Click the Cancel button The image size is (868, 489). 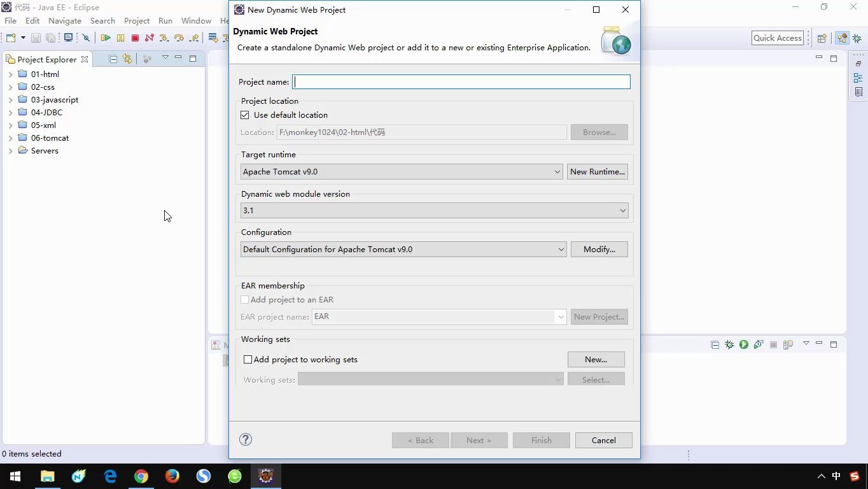[x=604, y=441]
